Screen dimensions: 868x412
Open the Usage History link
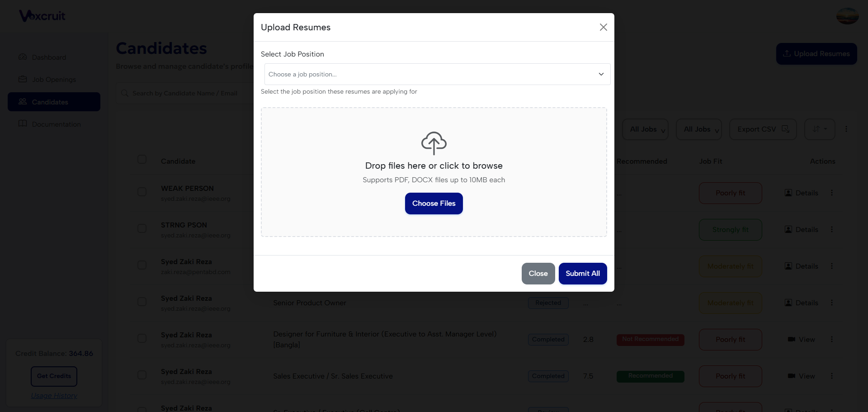54,396
